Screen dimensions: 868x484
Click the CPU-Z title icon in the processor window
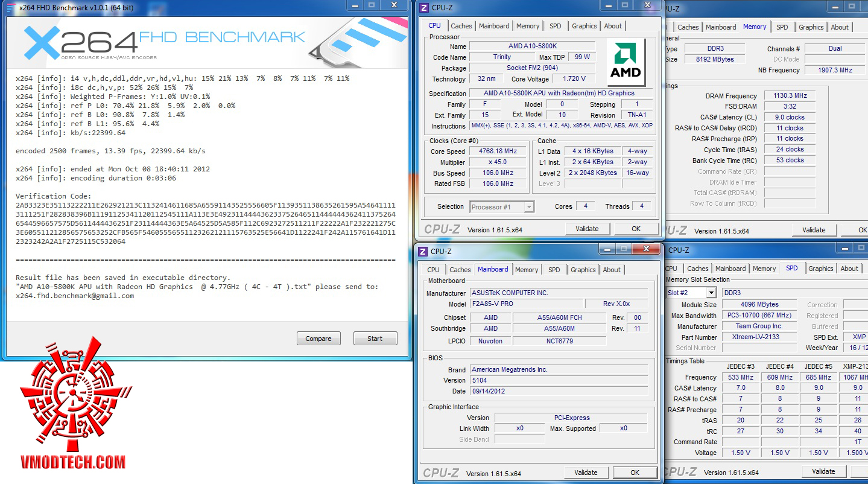423,8
